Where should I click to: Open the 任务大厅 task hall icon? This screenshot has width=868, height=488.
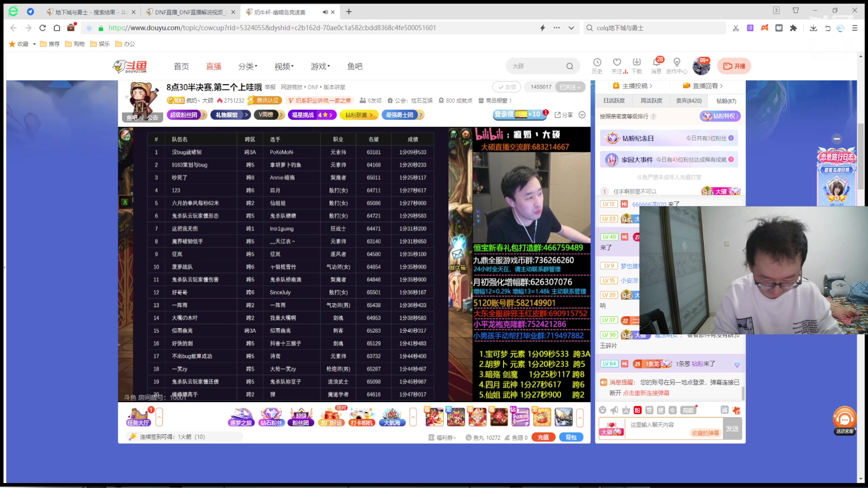click(x=138, y=417)
